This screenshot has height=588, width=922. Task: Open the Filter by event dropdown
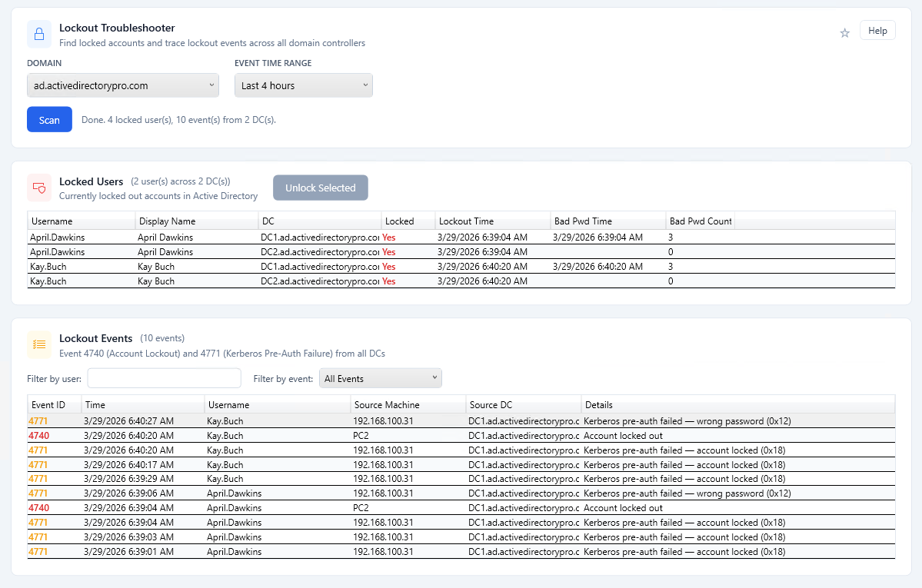(x=381, y=378)
